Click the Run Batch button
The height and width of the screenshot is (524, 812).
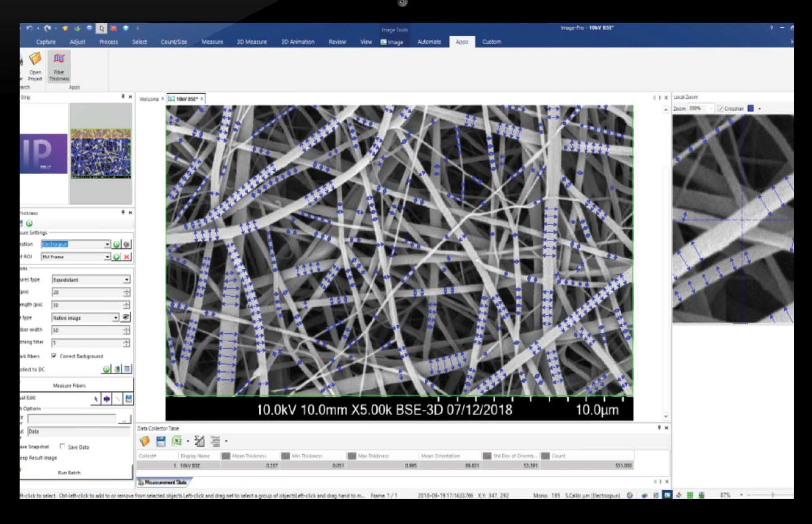coord(70,472)
